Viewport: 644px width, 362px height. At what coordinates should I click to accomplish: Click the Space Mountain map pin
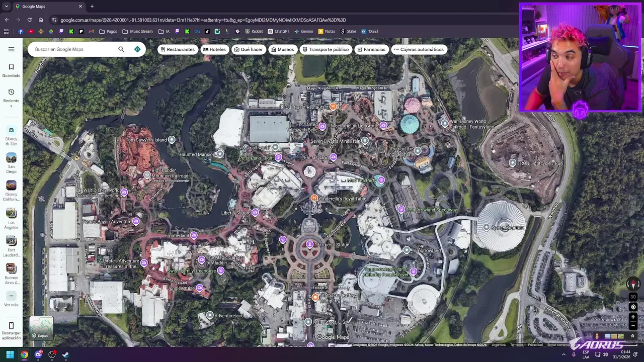coord(486,228)
